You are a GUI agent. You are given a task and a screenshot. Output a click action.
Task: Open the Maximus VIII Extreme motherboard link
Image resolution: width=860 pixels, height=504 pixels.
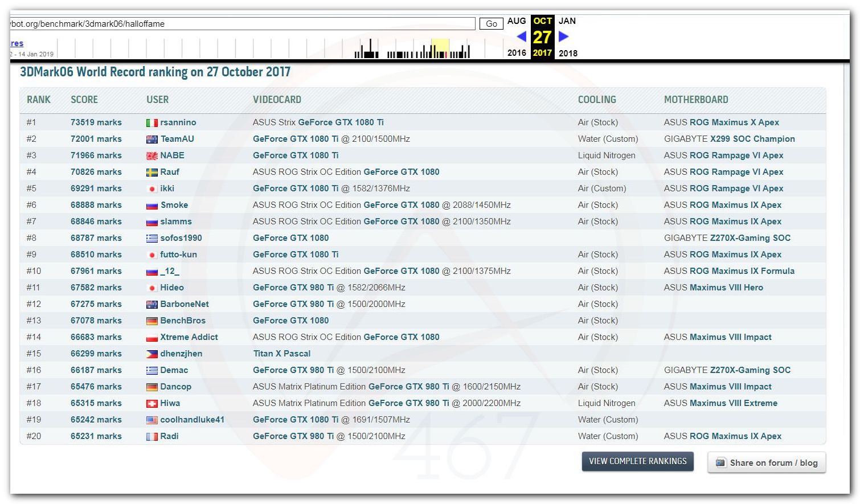[734, 403]
